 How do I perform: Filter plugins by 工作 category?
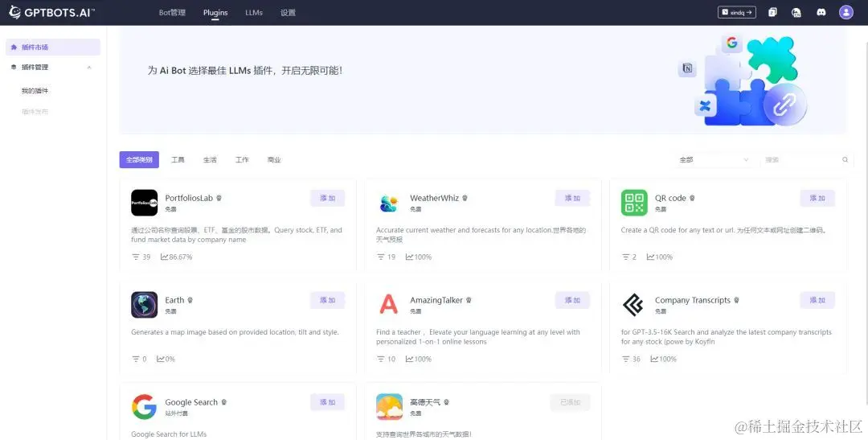(x=242, y=159)
